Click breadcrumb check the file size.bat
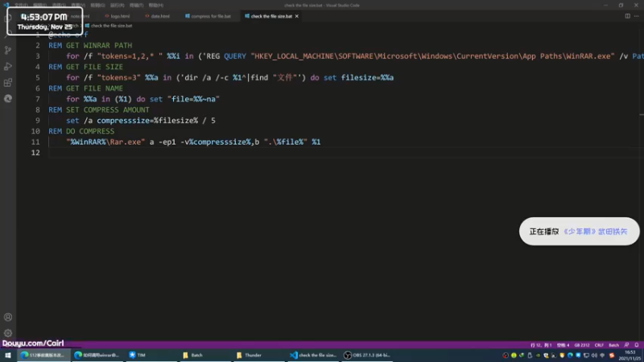The height and width of the screenshot is (362, 644). 109,26
